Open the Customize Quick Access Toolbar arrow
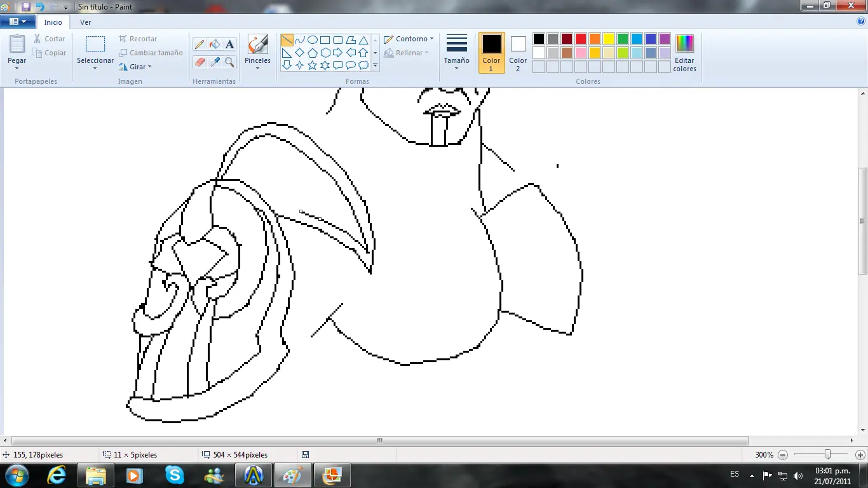868x488 pixels. [65, 8]
